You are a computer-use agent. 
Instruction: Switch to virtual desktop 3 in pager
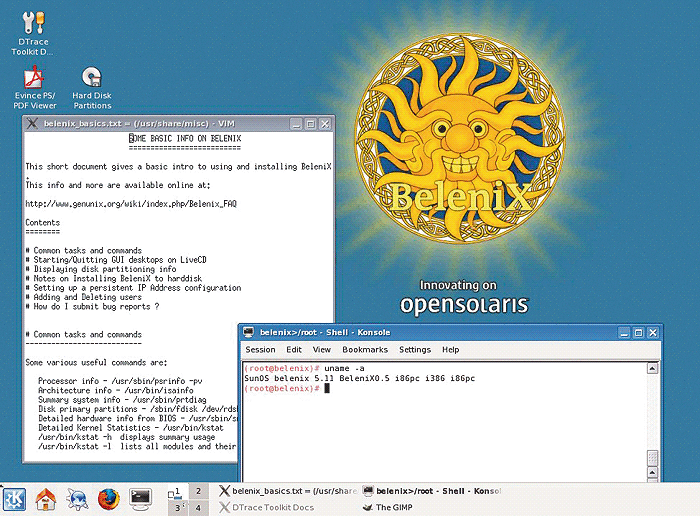pyautogui.click(x=176, y=507)
